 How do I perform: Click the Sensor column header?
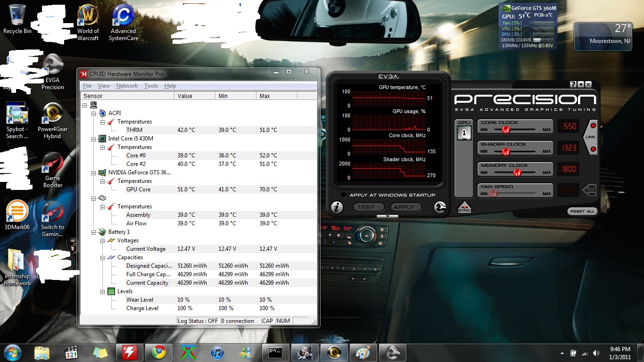(127, 96)
